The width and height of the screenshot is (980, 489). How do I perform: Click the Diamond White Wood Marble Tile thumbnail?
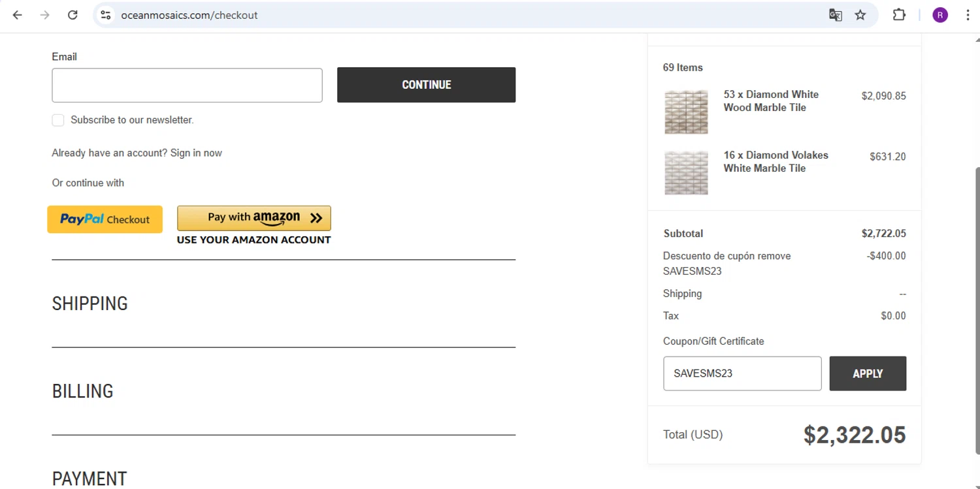(x=686, y=112)
